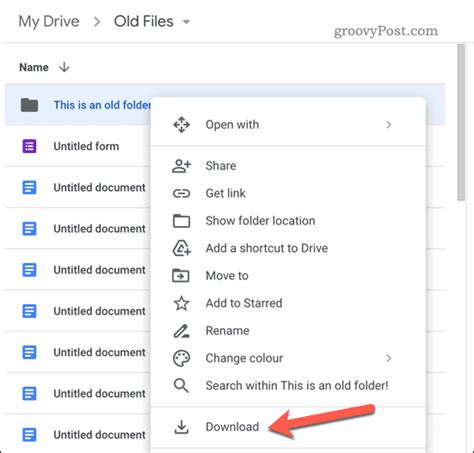The image size is (474, 453).
Task: Click the vertical scrollbar thumb of file list
Action: [x=461, y=122]
